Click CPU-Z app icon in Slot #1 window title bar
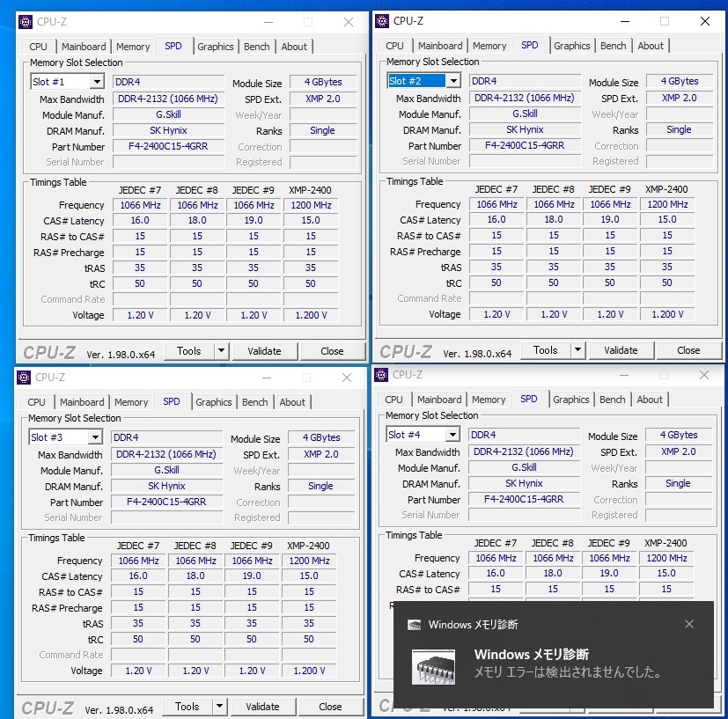 point(26,22)
